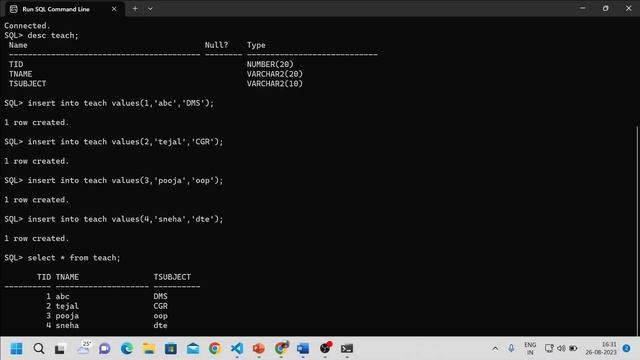This screenshot has height=360, width=640.
Task: Switch to second Chrome profile icon
Action: pos(281,348)
